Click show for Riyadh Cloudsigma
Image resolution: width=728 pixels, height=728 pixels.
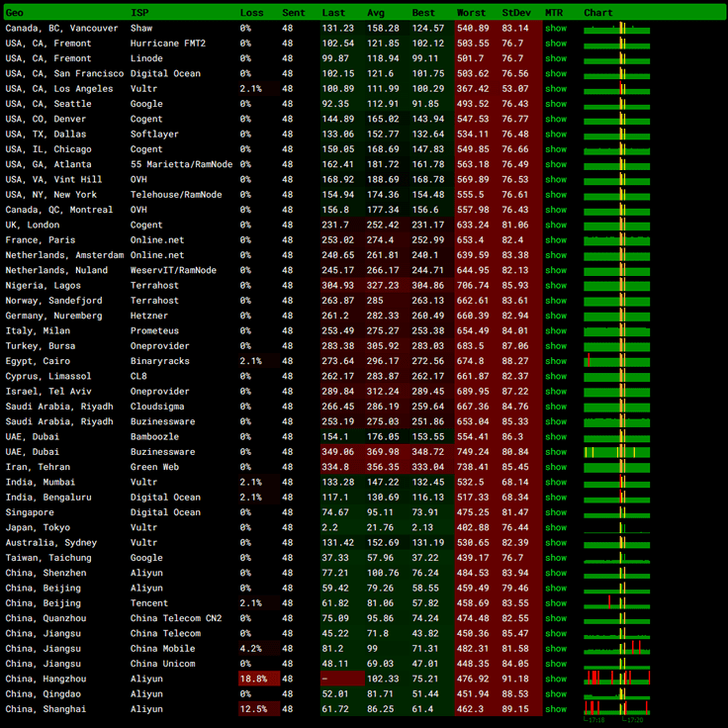[x=556, y=407]
